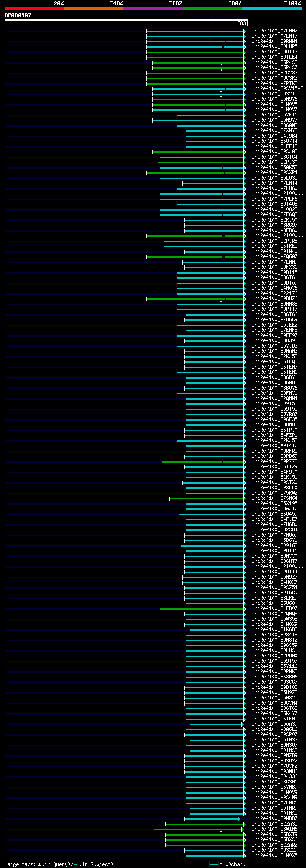Click the purple ~60% identity legend segment

153,9
